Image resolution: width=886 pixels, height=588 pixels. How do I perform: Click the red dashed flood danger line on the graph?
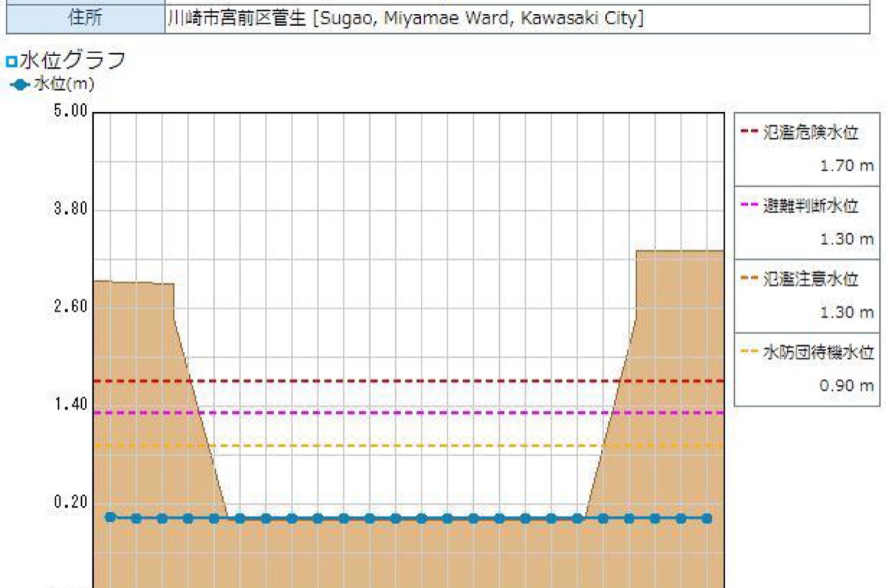pos(406,381)
